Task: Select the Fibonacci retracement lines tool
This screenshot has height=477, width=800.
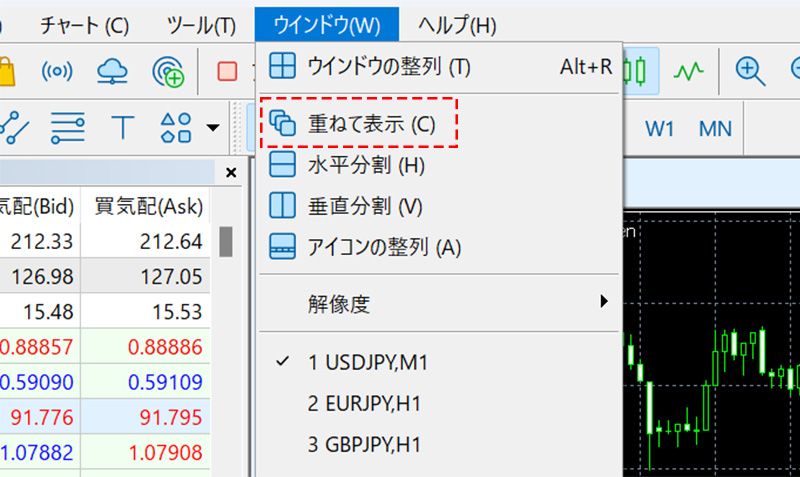Action: coord(68,127)
